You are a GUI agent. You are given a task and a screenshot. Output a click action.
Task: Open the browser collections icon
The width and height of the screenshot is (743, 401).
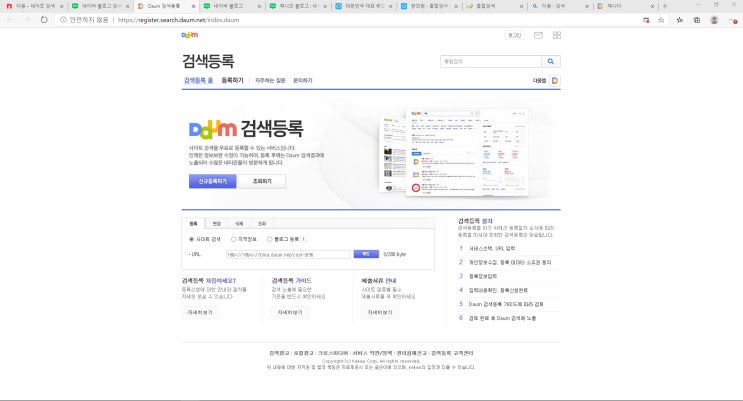(x=697, y=20)
